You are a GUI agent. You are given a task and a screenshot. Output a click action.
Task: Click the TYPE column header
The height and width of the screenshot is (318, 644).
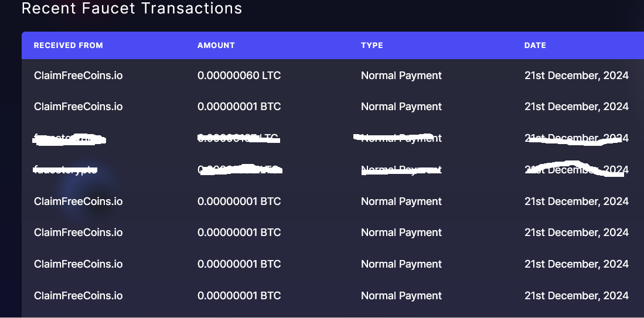click(372, 46)
